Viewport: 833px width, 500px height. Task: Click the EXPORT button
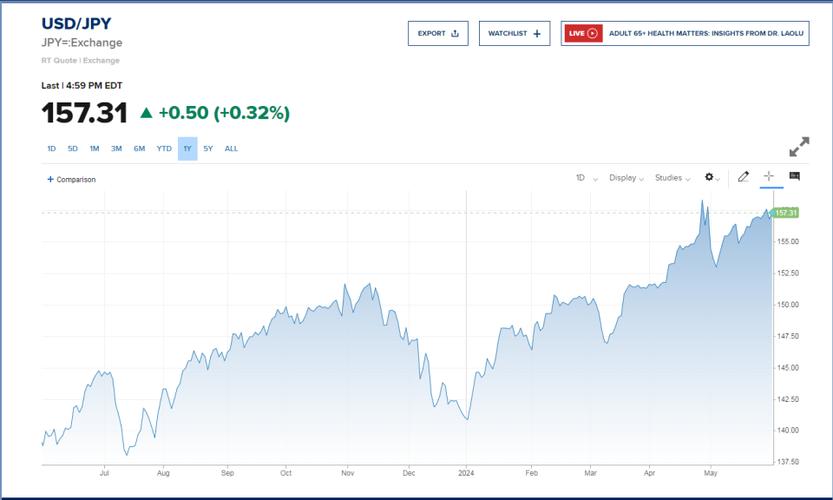click(x=438, y=33)
